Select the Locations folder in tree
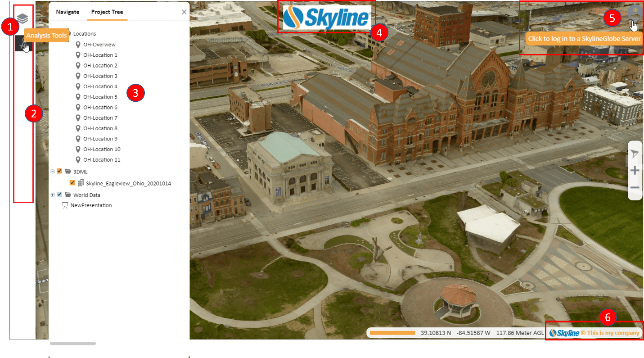644x358 pixels. click(x=84, y=34)
